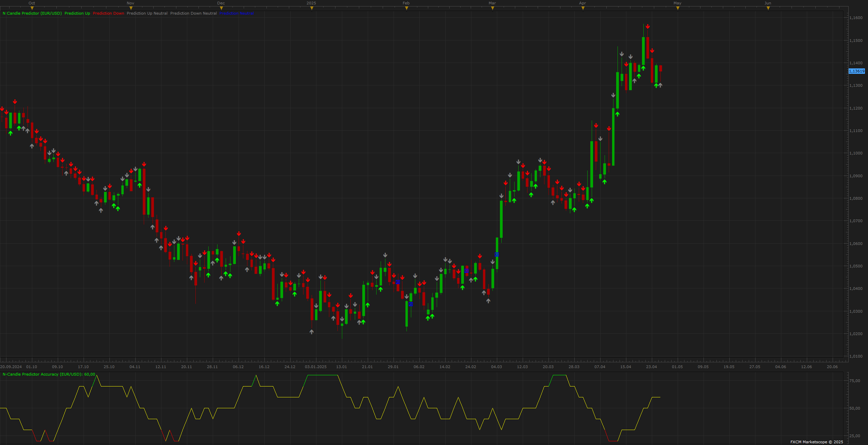Click the 20.09.2024 date label
The width and height of the screenshot is (868, 445).
(x=11, y=367)
